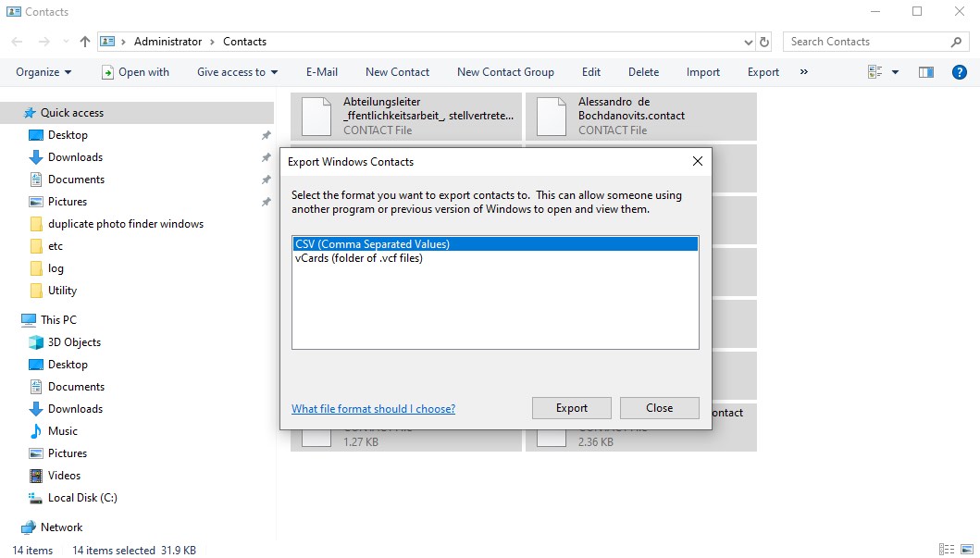Open a new contact via New Contact
The width and height of the screenshot is (980, 558).
397,71
